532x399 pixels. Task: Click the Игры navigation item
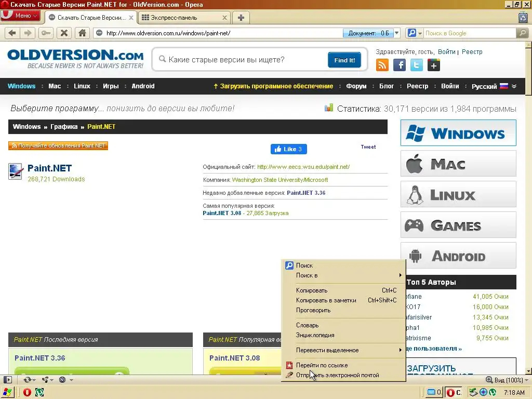click(111, 86)
